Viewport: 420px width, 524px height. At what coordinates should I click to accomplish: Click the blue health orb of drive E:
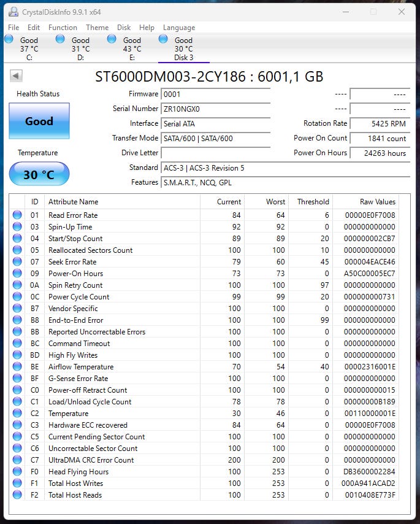[x=112, y=39]
